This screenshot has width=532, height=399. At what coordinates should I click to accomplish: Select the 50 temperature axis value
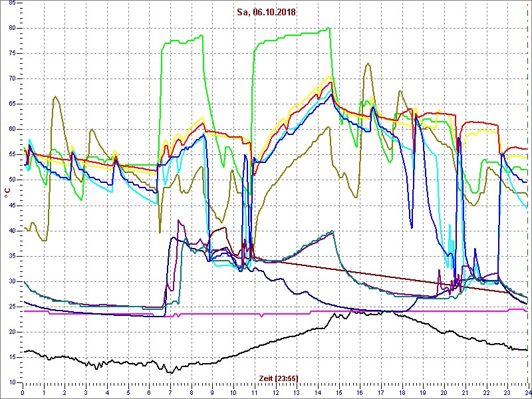click(11, 180)
